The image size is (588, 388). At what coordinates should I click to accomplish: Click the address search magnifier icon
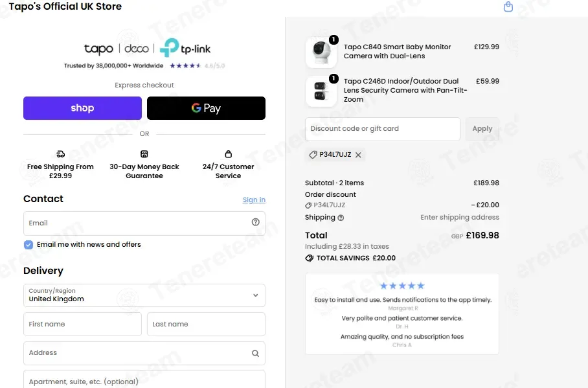[255, 353]
